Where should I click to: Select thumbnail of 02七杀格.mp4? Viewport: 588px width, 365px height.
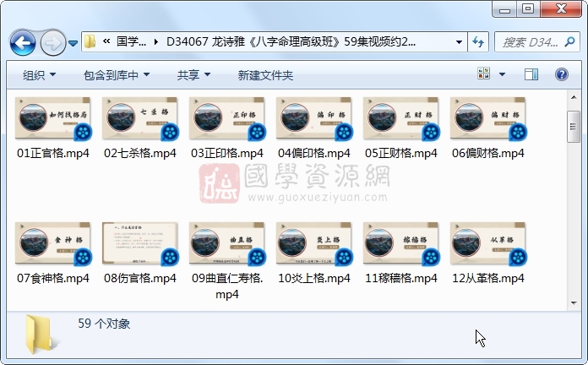coord(140,119)
